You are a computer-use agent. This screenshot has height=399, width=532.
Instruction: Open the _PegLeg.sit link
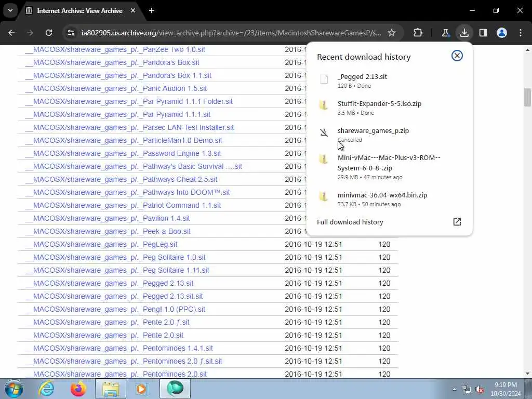point(101,244)
